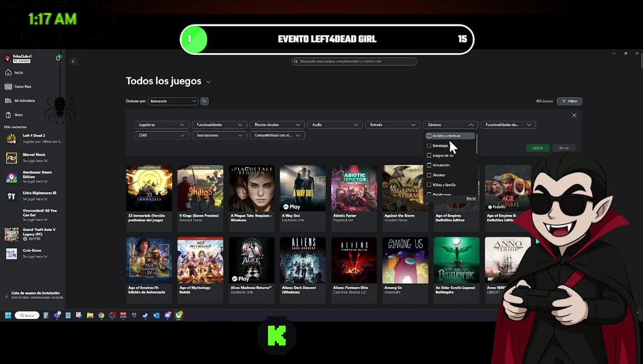Click Windows taskbar search box

27,315
